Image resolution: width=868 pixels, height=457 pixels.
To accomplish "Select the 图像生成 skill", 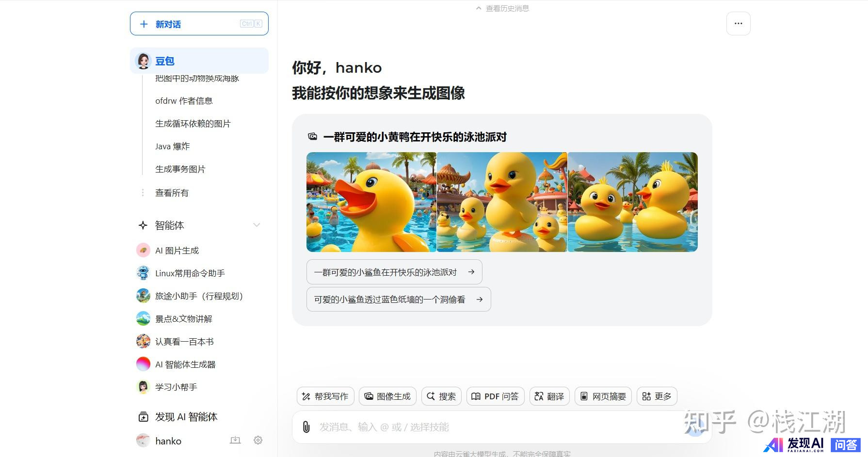I will point(387,396).
